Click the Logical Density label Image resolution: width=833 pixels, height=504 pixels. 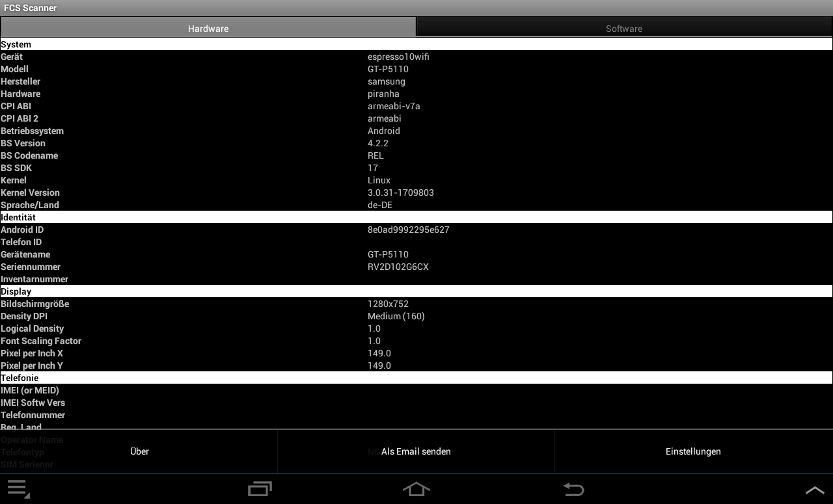tap(33, 328)
